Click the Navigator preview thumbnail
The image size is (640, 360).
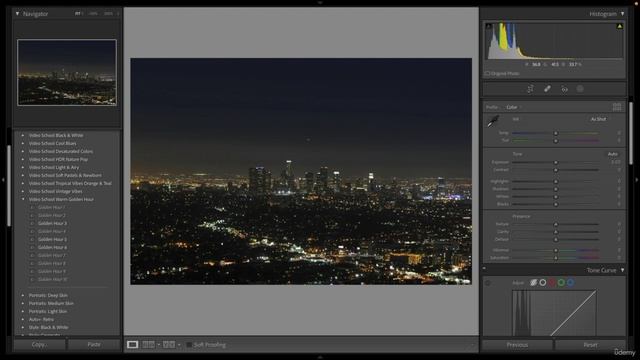click(67, 72)
